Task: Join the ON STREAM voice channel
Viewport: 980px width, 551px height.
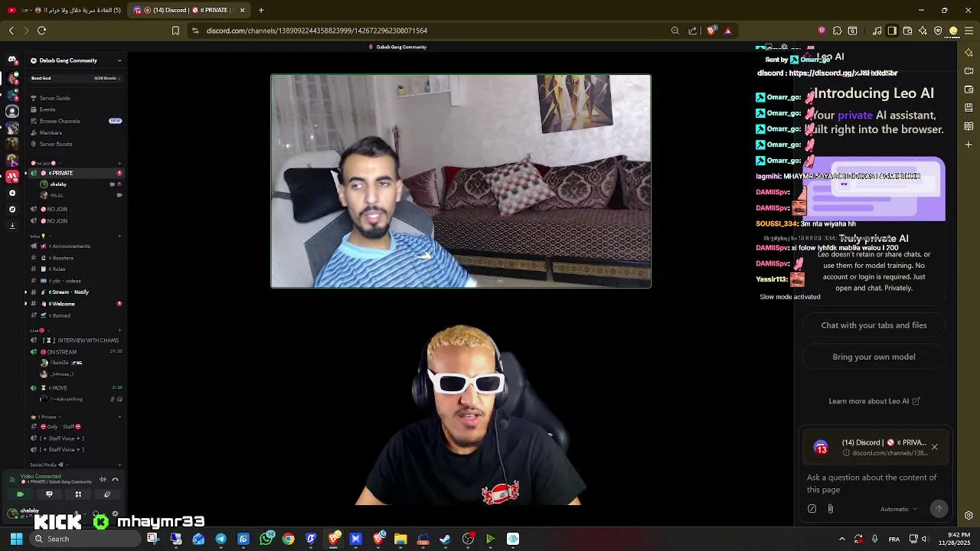Action: coord(75,352)
